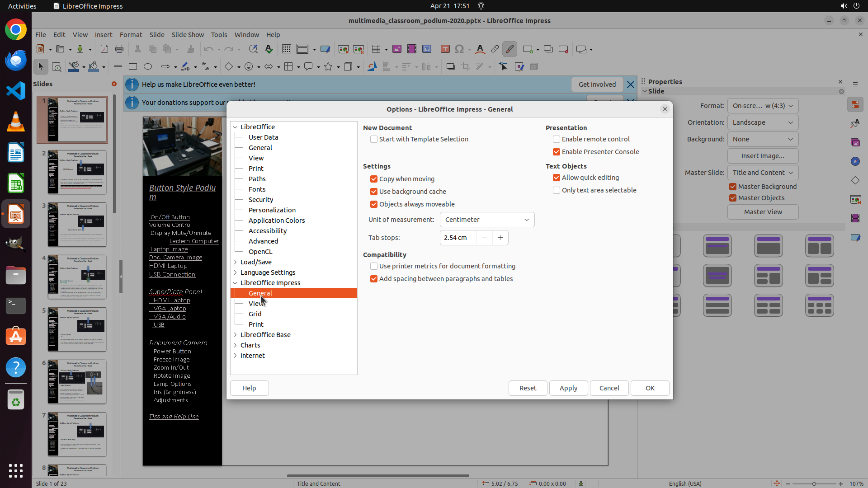The image size is (868, 488).
Task: Click the Print icon in toolbar
Action: [119, 49]
